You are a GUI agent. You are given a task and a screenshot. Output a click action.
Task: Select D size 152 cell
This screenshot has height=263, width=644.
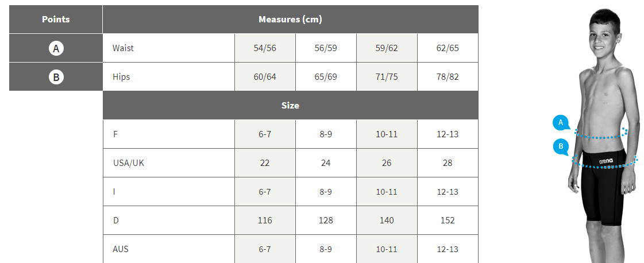point(448,221)
